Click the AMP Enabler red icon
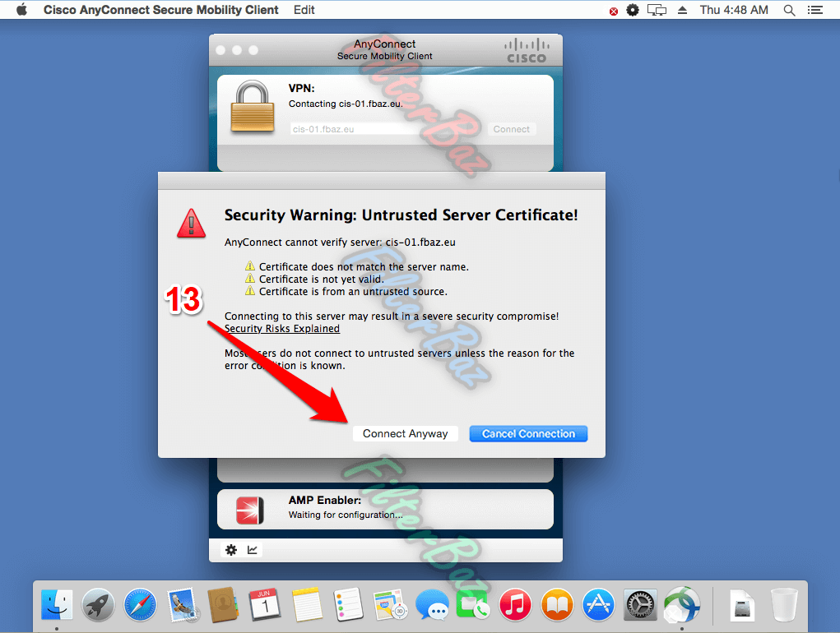This screenshot has width=840, height=633. [249, 511]
